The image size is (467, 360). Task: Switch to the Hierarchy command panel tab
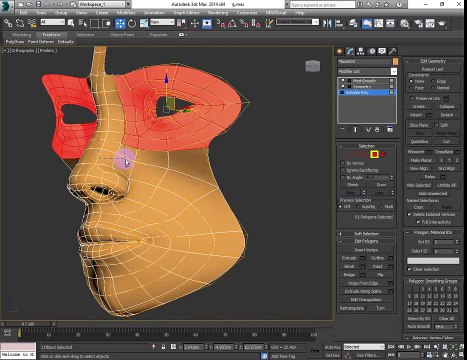click(x=361, y=51)
